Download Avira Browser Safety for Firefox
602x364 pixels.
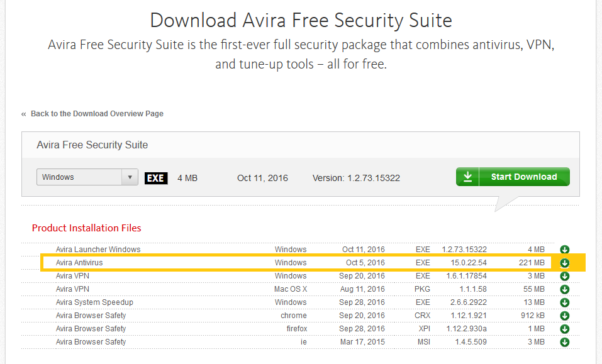[564, 329]
